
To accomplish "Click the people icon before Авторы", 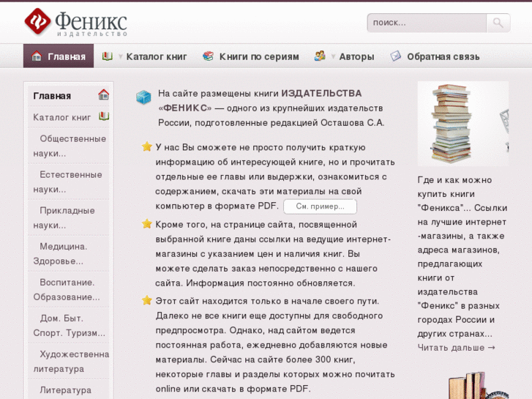I will [x=320, y=56].
